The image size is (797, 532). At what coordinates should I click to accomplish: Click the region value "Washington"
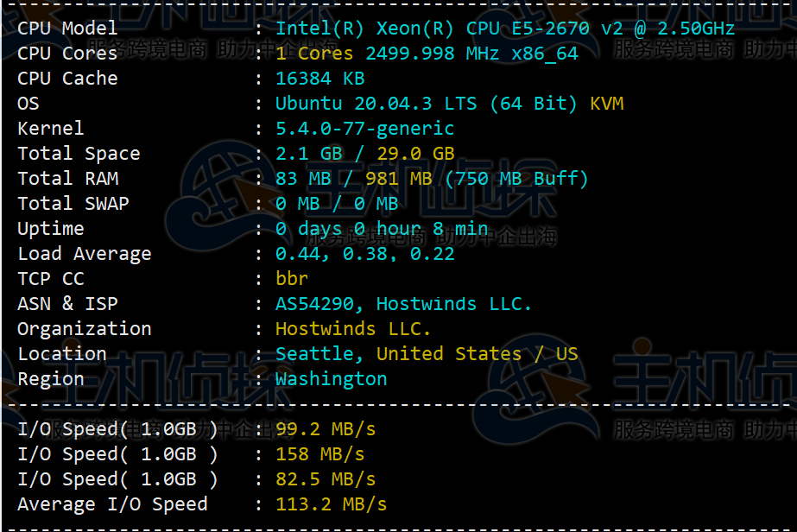click(x=331, y=379)
